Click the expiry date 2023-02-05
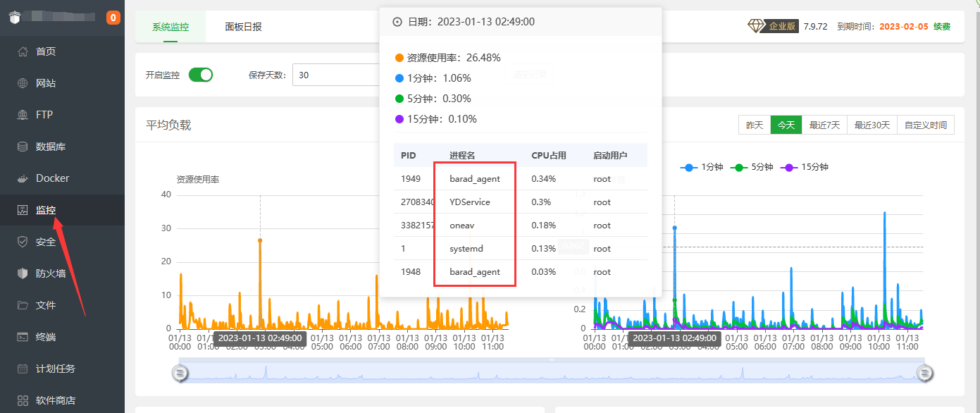This screenshot has height=413, width=980. (904, 27)
